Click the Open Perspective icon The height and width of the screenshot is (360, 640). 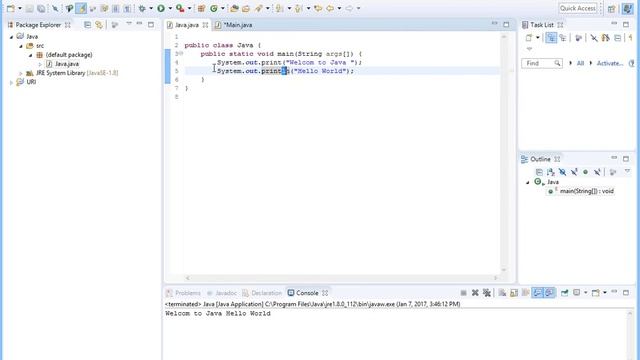pos(611,9)
